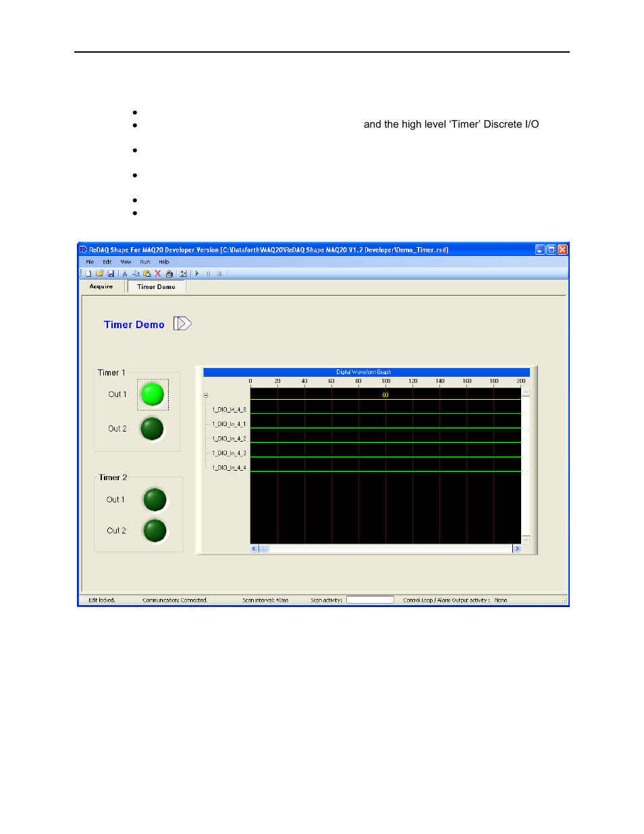
Task: Start acquisition with green Run arrow
Action: (x=197, y=273)
